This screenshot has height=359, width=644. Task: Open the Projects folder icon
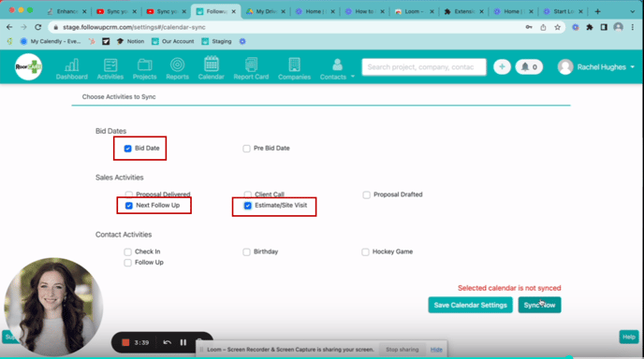(x=144, y=65)
